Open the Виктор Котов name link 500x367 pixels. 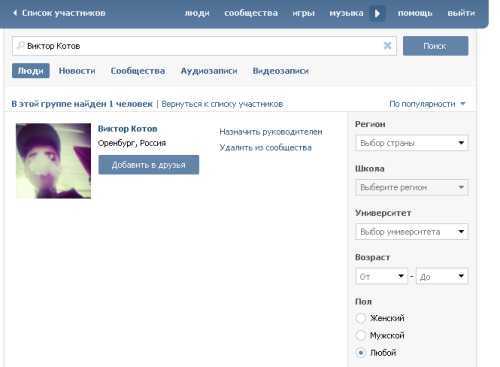point(127,129)
